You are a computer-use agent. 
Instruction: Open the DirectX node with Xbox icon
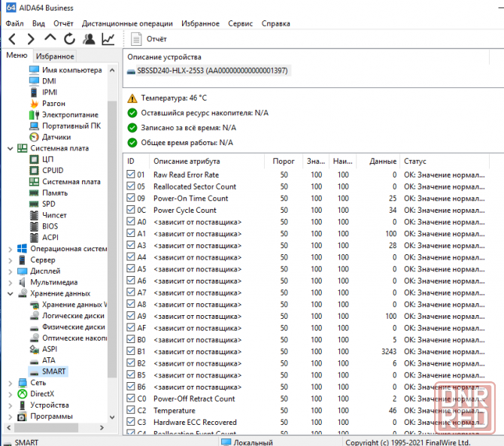click(41, 393)
